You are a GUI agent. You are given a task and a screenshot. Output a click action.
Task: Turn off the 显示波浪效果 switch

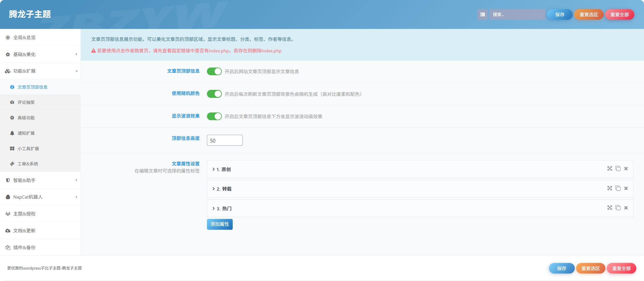pos(214,116)
